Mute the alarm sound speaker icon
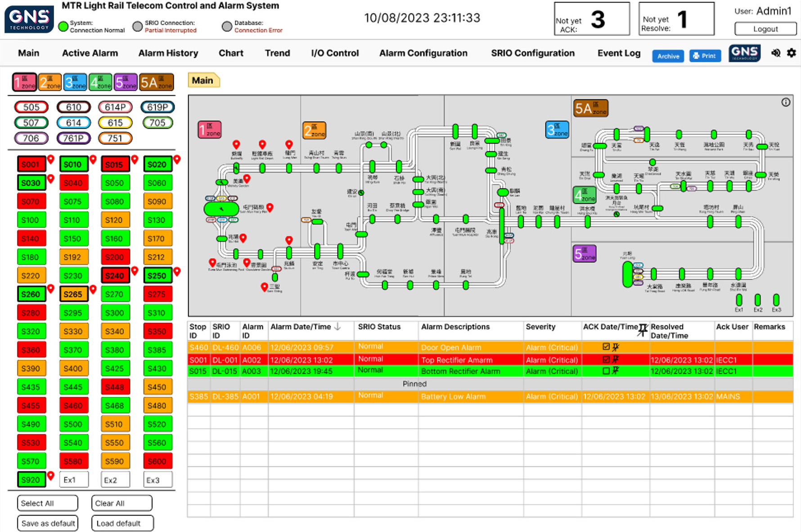Viewport: 801px width, 532px height. click(776, 53)
